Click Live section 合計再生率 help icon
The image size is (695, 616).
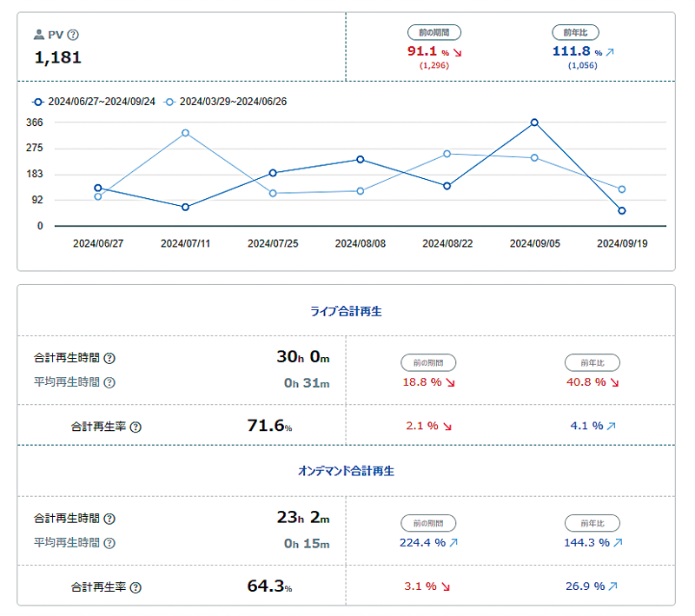136,427
